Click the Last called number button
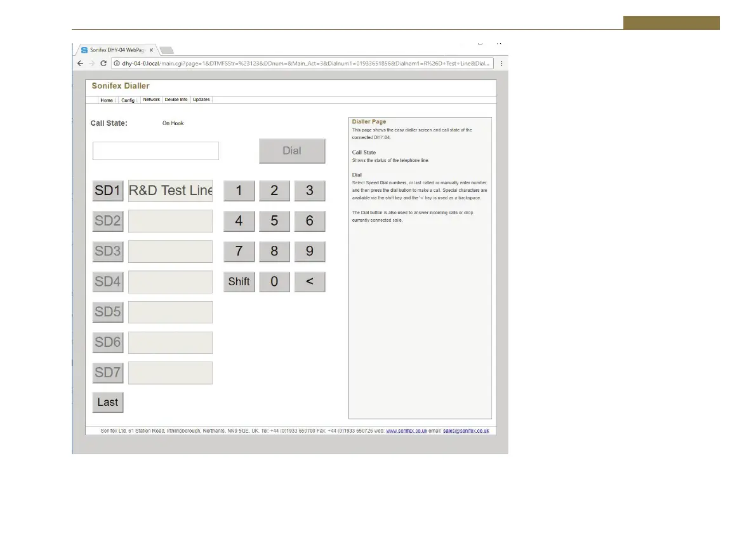Viewport: 756px width, 533px height. click(108, 402)
